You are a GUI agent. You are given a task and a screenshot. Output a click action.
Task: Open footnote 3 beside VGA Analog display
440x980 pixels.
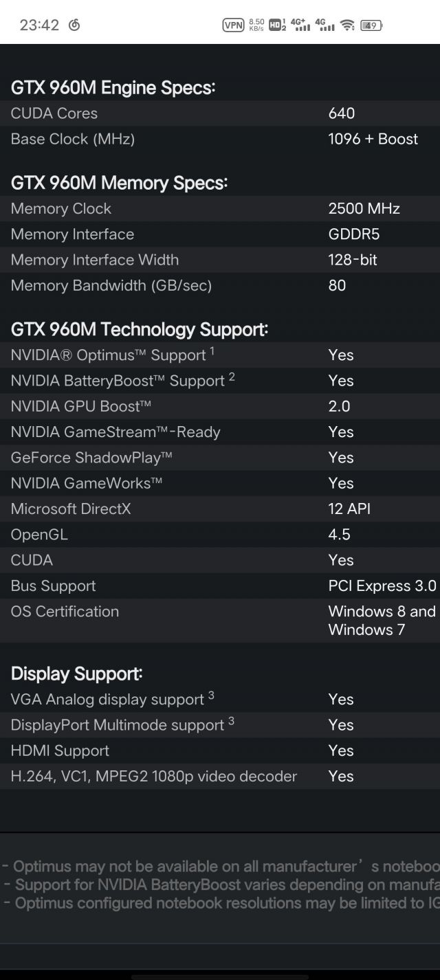point(211,695)
